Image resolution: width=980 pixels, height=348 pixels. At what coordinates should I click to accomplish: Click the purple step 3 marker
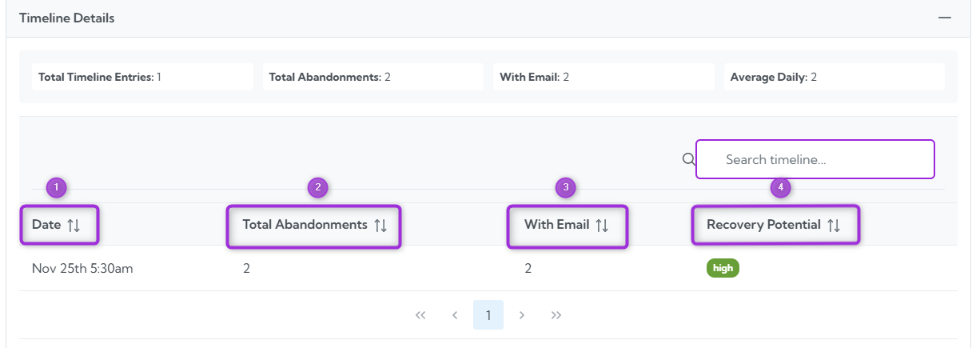[566, 187]
